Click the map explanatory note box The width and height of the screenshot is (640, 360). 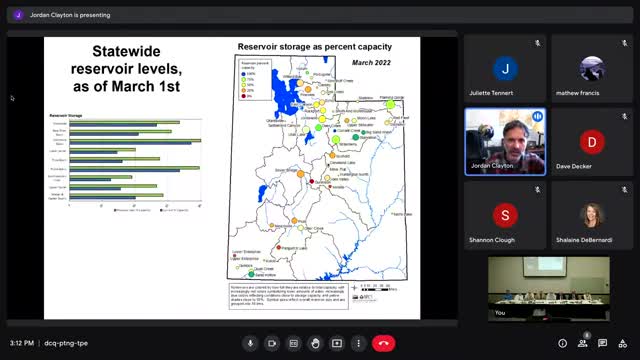(x=289, y=296)
